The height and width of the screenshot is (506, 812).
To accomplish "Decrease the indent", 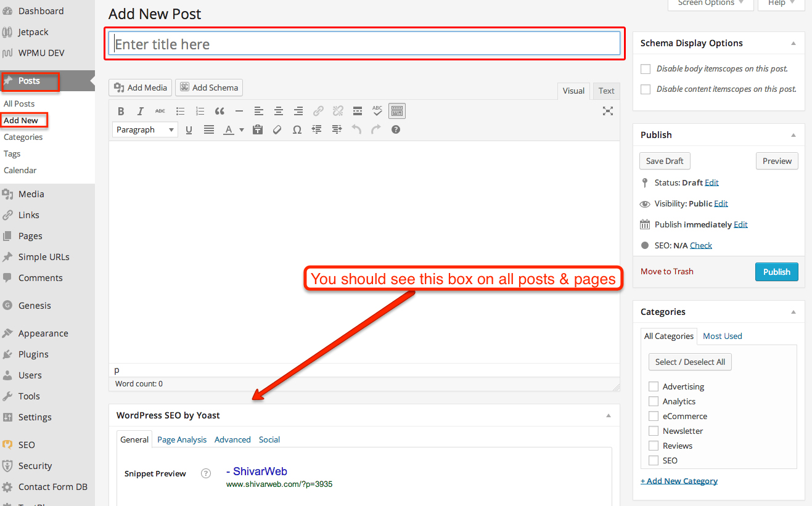I will tap(317, 129).
